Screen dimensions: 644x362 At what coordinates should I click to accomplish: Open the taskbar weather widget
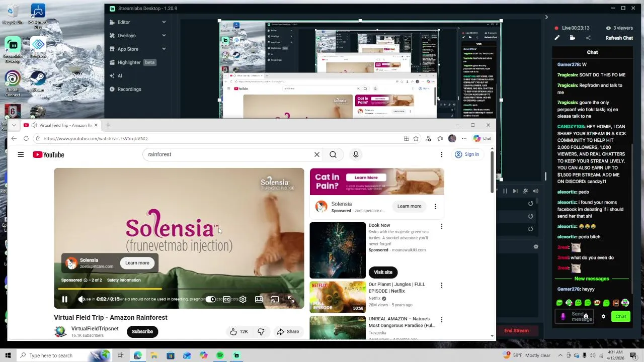(x=527, y=355)
